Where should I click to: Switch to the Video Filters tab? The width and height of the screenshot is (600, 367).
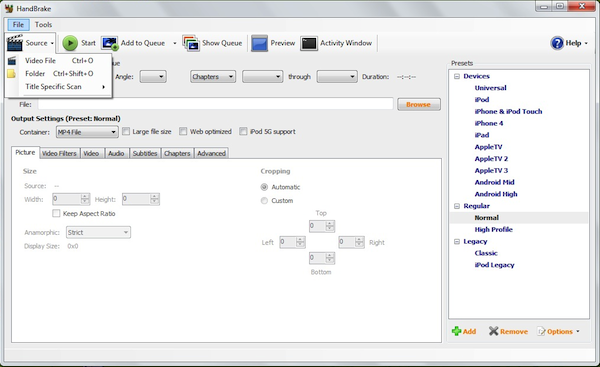(x=59, y=153)
